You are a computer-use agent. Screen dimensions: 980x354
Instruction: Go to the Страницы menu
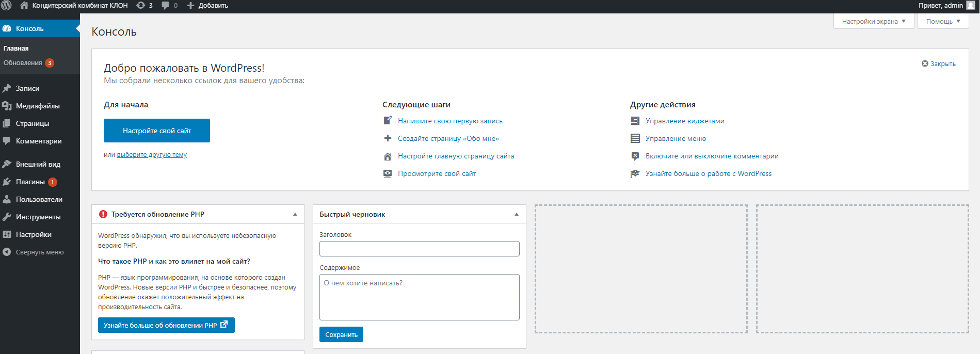click(40, 123)
